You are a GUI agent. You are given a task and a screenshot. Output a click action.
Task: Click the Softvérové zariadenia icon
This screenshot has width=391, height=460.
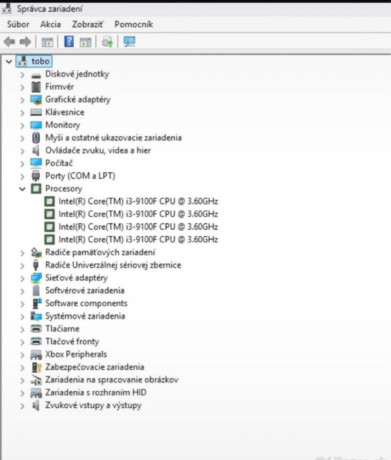36,290
